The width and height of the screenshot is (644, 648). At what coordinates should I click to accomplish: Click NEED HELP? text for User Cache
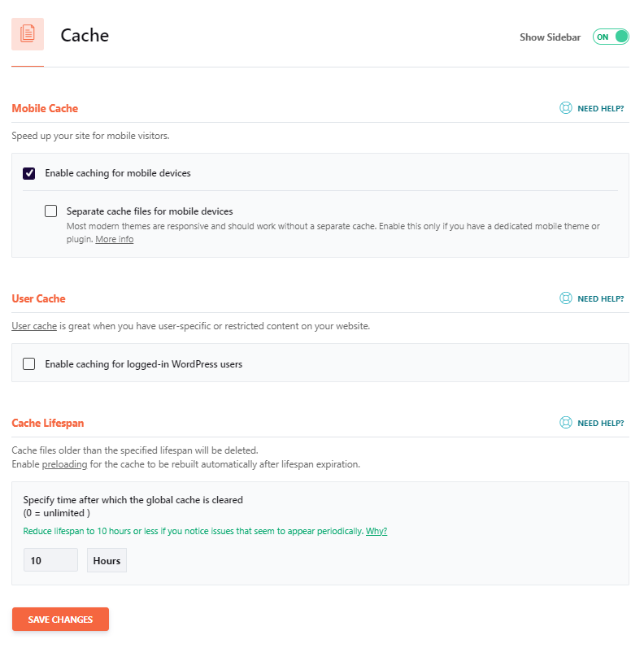[601, 298]
